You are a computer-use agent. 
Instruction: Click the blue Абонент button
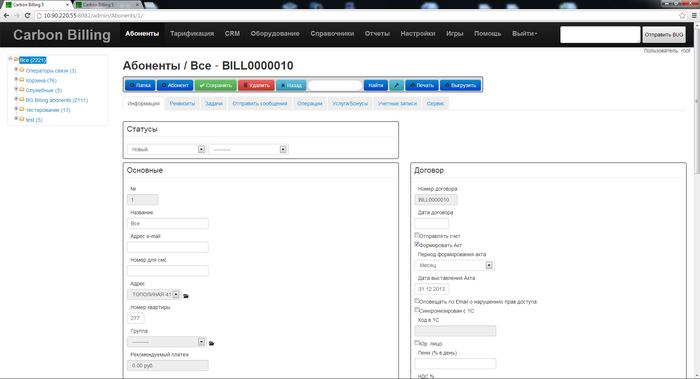(x=175, y=85)
